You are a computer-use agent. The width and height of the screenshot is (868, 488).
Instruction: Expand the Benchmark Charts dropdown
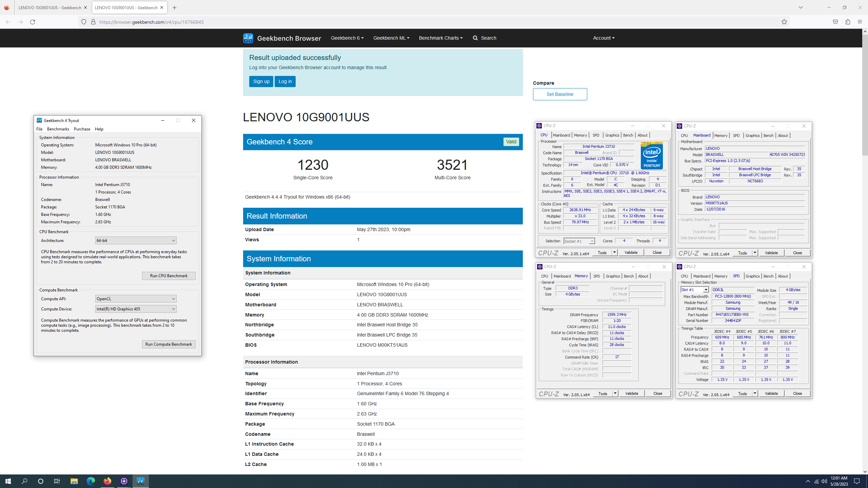pyautogui.click(x=441, y=38)
